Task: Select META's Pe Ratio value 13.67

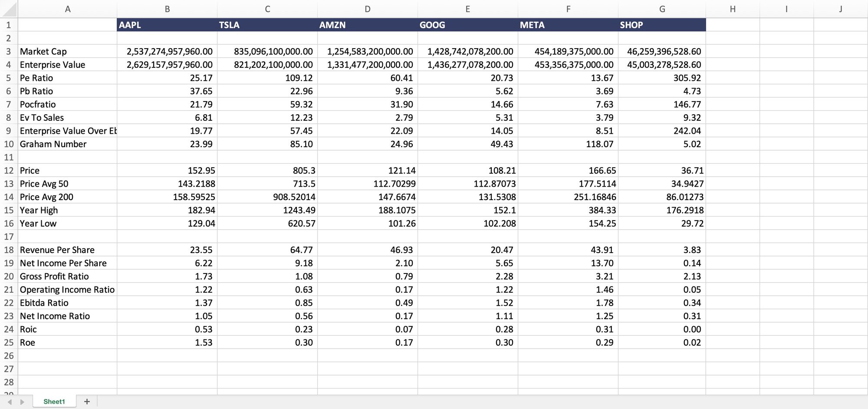Action: (568, 78)
